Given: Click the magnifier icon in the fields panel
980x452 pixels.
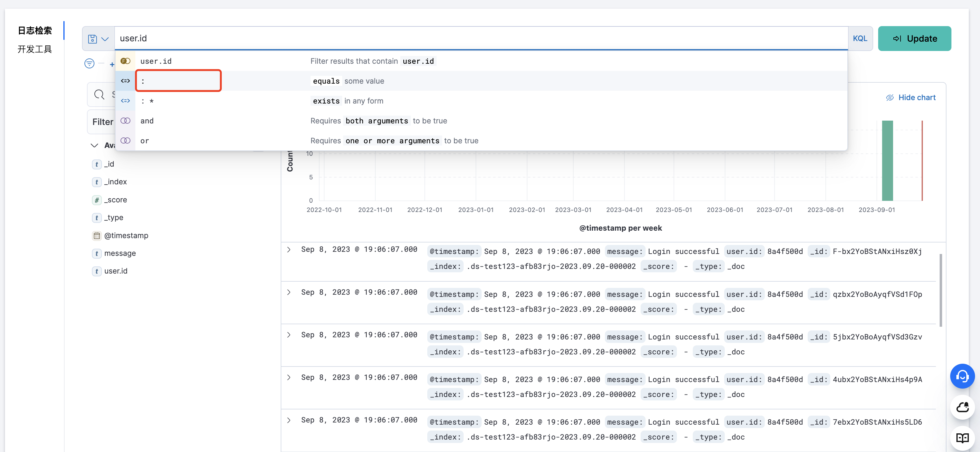Looking at the screenshot, I should coord(99,95).
